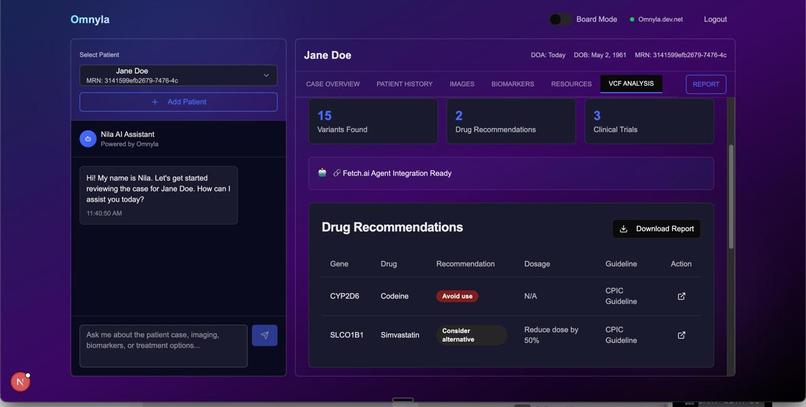Open the Select Patient dropdown for Jane Doe
806x407 pixels.
point(178,75)
